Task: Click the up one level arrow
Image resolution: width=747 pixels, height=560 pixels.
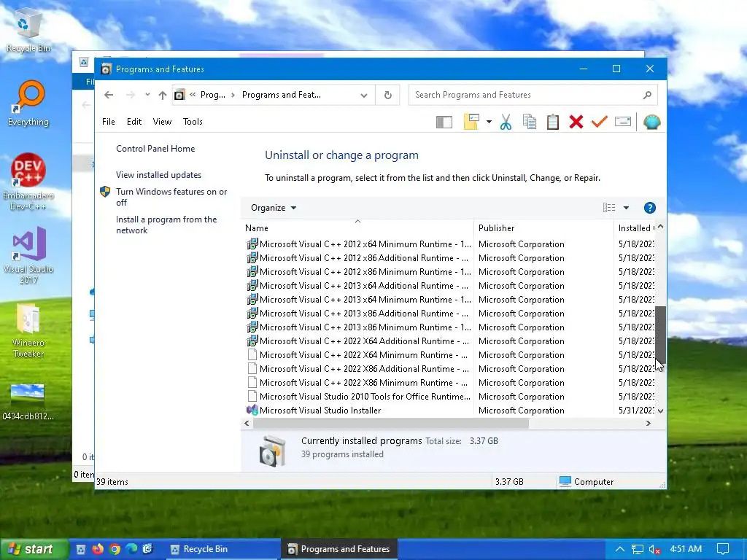Action: [163, 95]
